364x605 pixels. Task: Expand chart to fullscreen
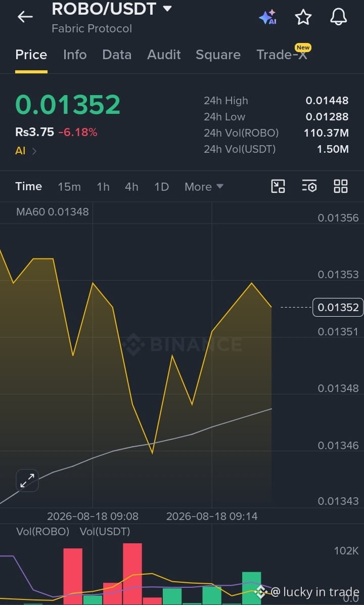click(27, 481)
